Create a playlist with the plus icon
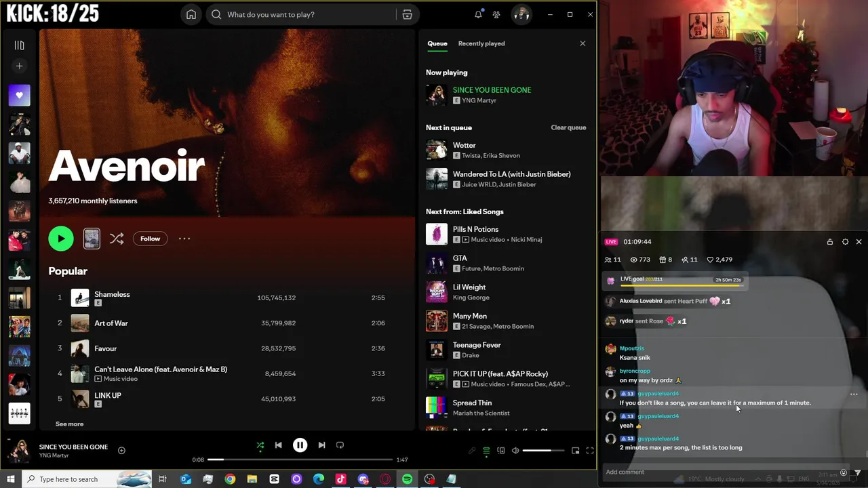 point(19,66)
